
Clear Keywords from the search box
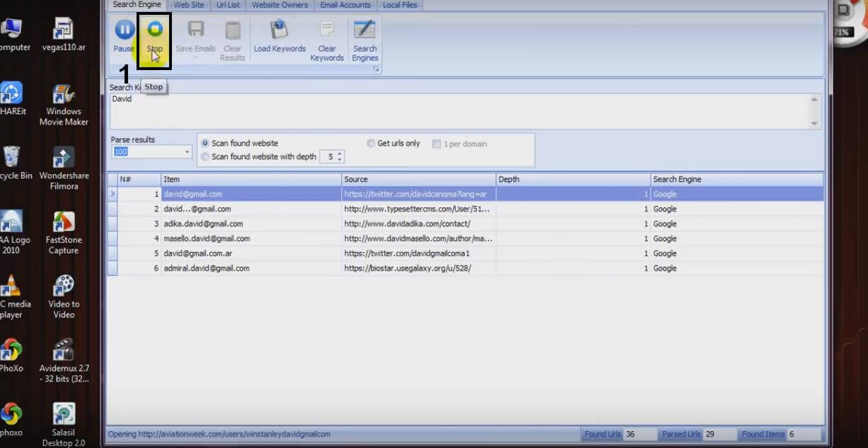[327, 40]
